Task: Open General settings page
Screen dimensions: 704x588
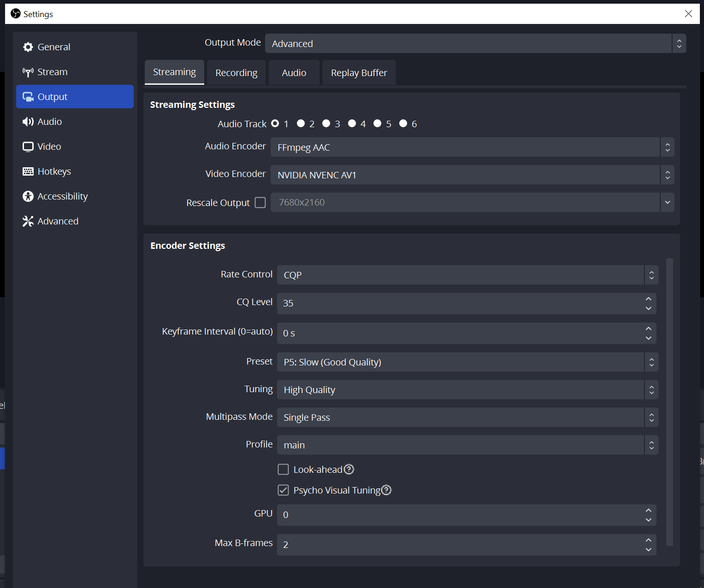Action: [x=75, y=47]
